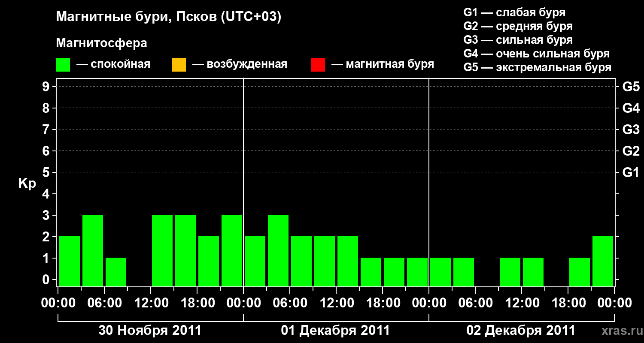Image resolution: width=644 pixels, height=343 pixels.
Task: Click the 30 Ноября 00:00–03:00 bar
Action: coord(70,261)
